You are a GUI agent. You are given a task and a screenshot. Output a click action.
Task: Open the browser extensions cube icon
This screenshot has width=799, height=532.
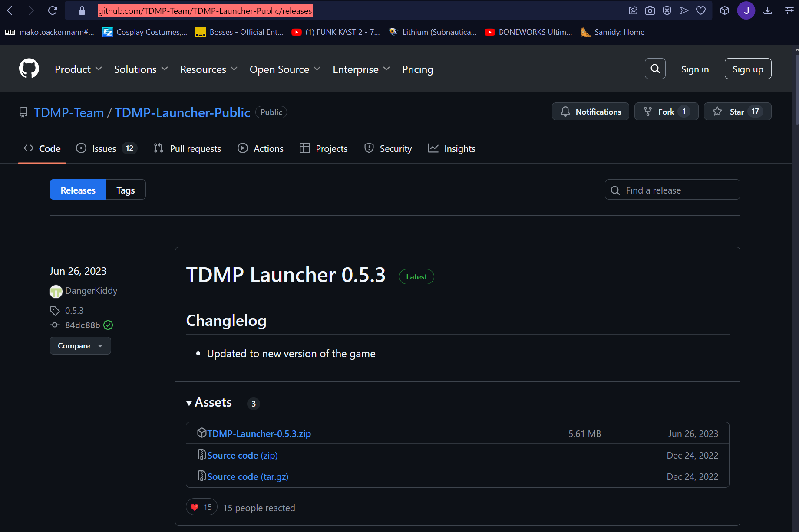click(x=725, y=10)
